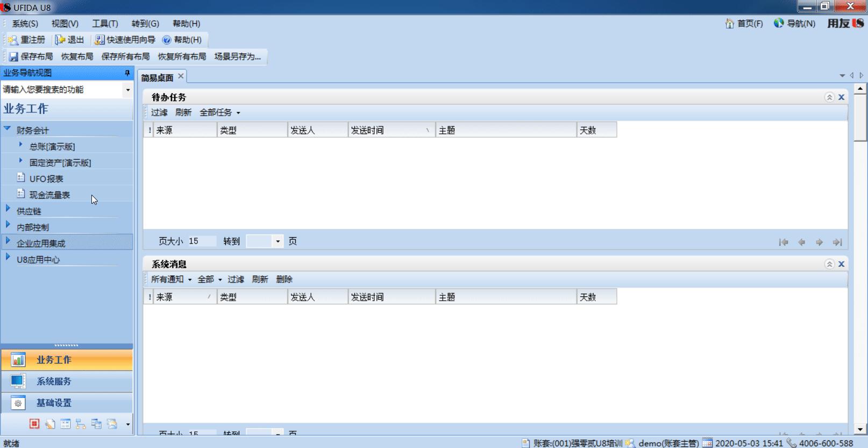This screenshot has height=448, width=868.
Task: Collapse the 财务会计 tree node
Action: click(x=8, y=129)
